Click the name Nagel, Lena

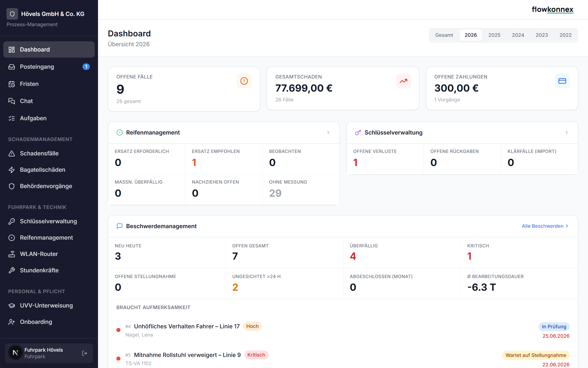coord(139,335)
